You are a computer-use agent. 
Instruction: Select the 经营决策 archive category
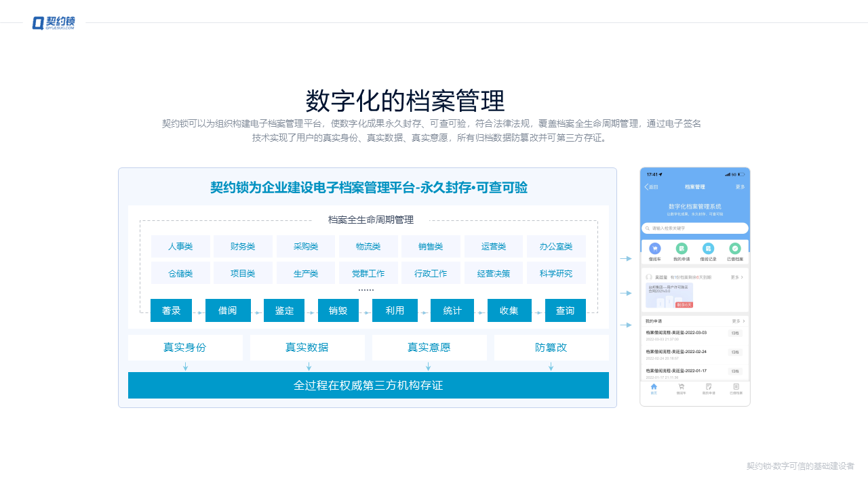pos(494,273)
